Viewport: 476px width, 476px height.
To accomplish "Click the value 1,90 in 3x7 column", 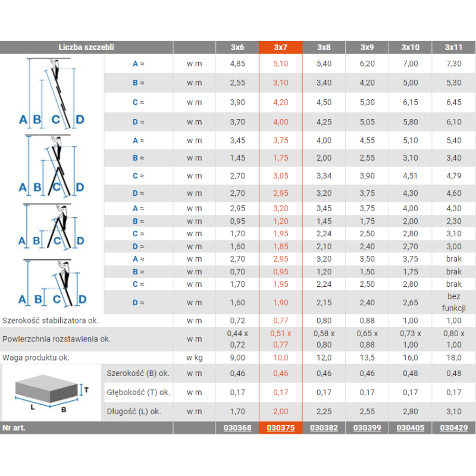I will [x=280, y=303].
